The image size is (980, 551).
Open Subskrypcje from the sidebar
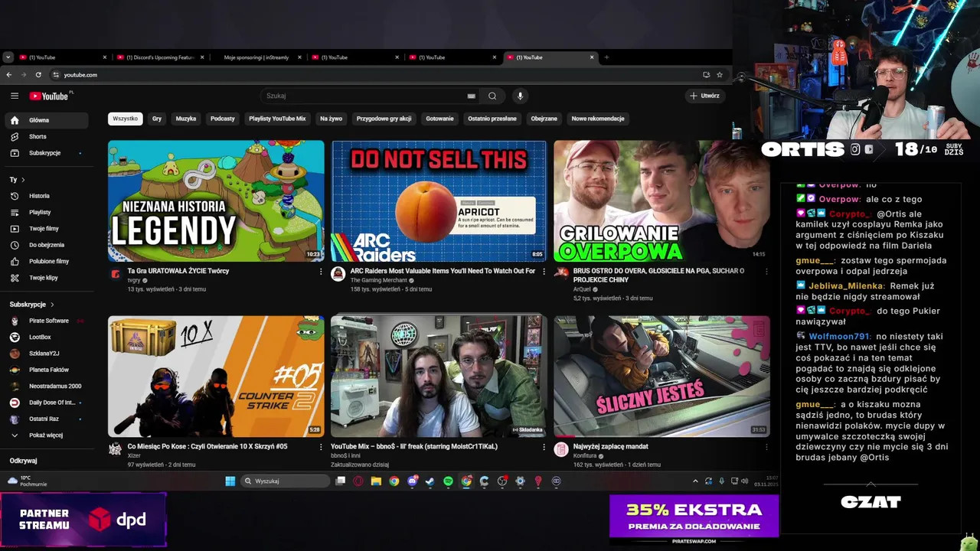[x=47, y=153]
